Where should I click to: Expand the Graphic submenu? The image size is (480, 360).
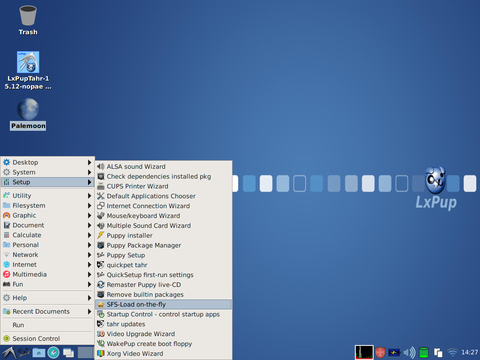tap(47, 215)
